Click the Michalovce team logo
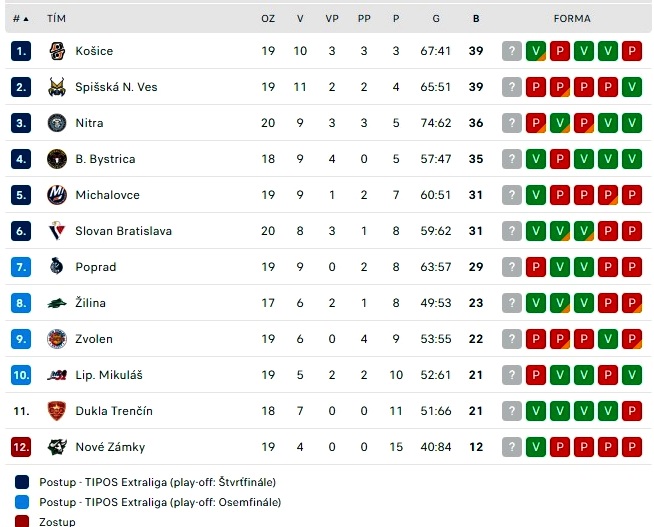Viewport: 654px width, 527px height. click(x=57, y=195)
